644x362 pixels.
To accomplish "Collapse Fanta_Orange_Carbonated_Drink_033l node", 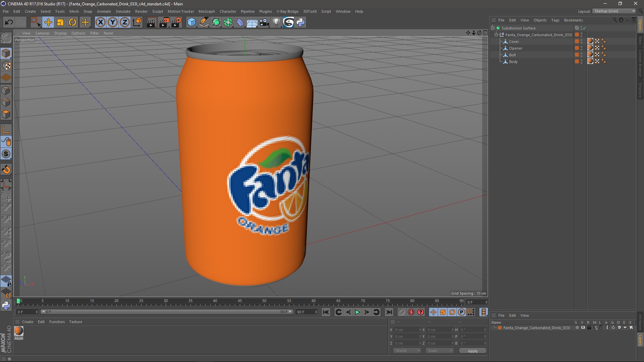I will [x=496, y=35].
